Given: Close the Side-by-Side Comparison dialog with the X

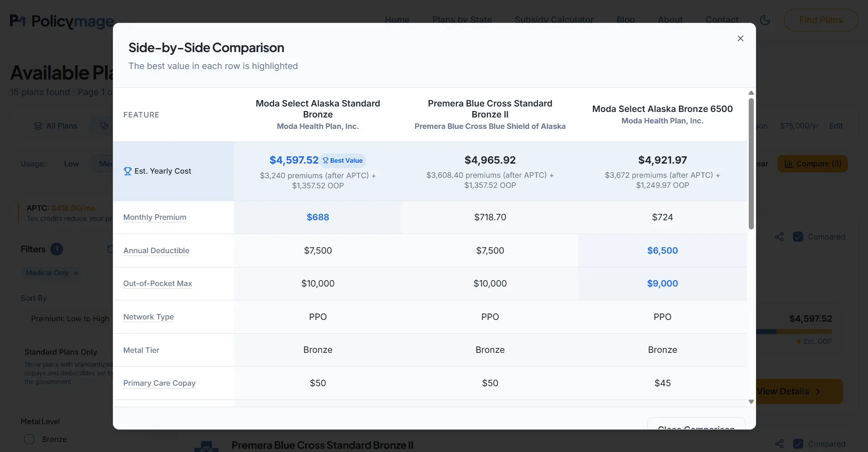Looking at the screenshot, I should (741, 38).
